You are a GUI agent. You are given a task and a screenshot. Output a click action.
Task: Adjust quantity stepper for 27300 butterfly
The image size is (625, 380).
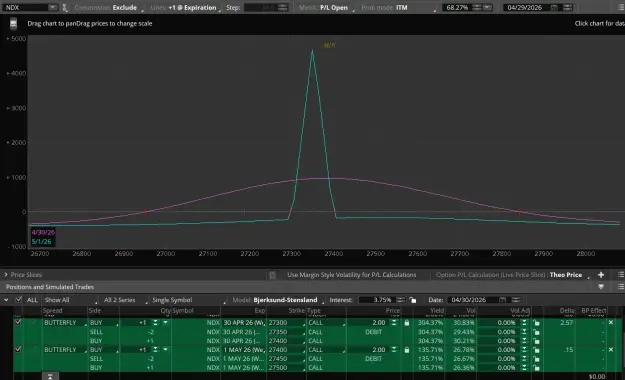155,323
